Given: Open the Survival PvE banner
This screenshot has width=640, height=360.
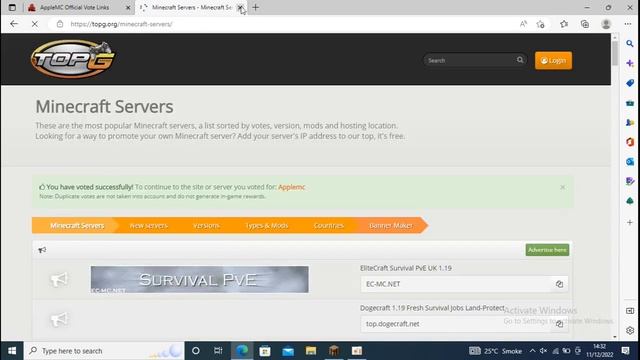Looking at the screenshot, I should coord(200,280).
